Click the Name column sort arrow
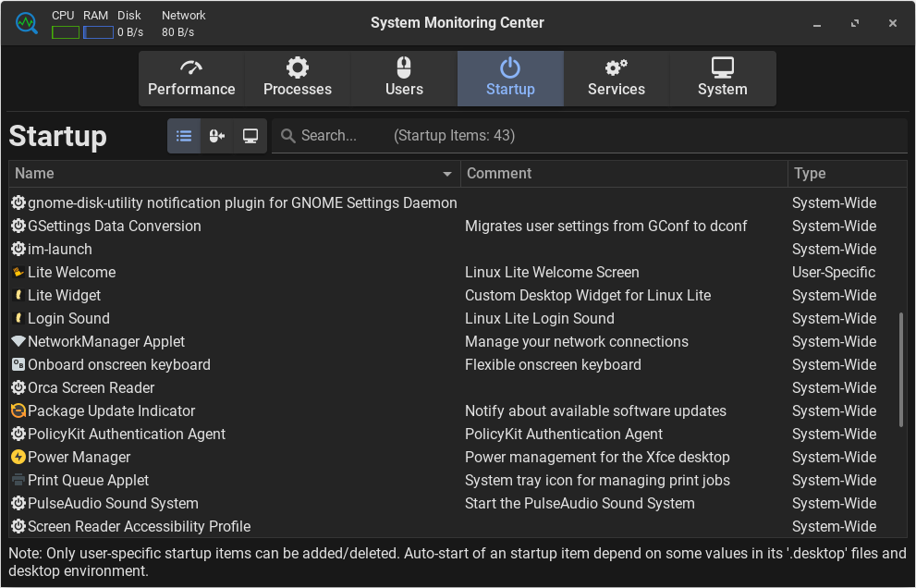This screenshot has height=588, width=916. click(447, 174)
